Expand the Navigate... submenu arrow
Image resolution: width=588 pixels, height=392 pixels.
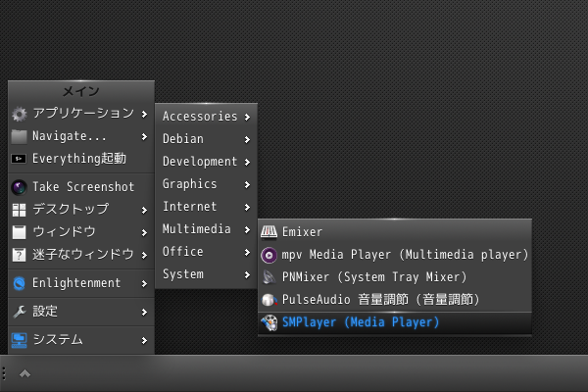pyautogui.click(x=144, y=136)
